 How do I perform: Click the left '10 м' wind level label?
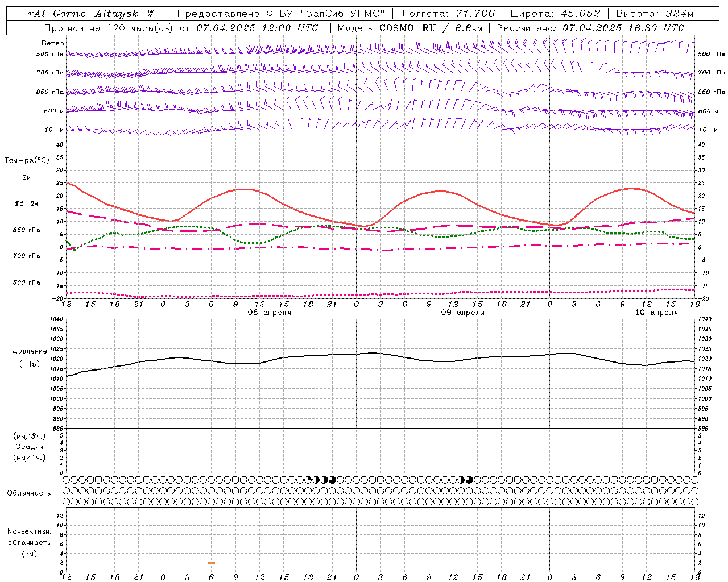pos(54,130)
